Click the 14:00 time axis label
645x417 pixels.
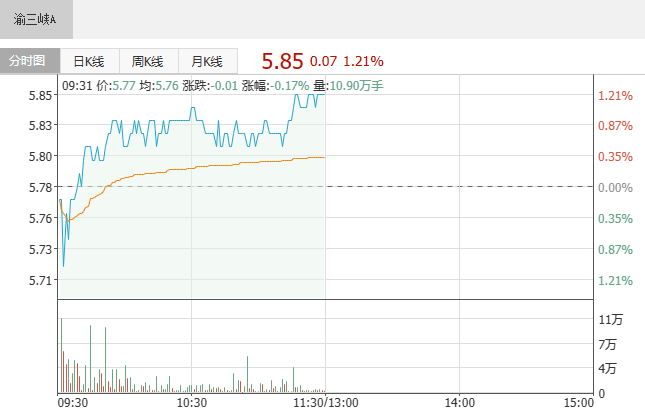coord(459,403)
